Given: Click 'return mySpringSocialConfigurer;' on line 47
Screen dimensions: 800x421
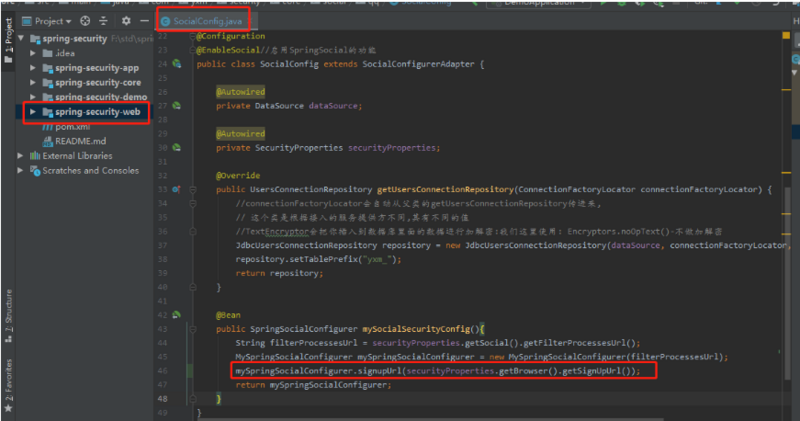Looking at the screenshot, I should (313, 385).
